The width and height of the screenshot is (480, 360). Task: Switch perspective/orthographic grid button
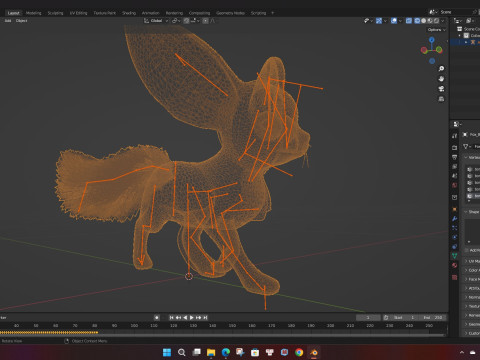pos(441,99)
